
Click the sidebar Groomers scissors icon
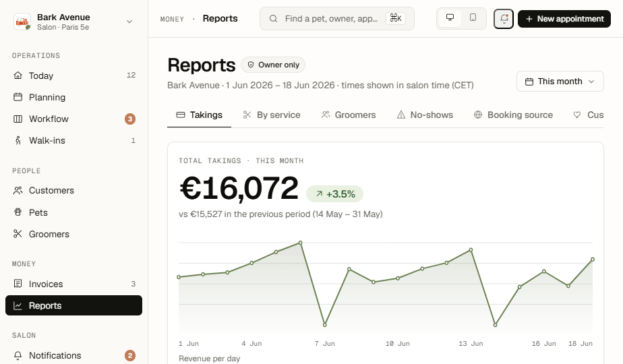pos(18,234)
